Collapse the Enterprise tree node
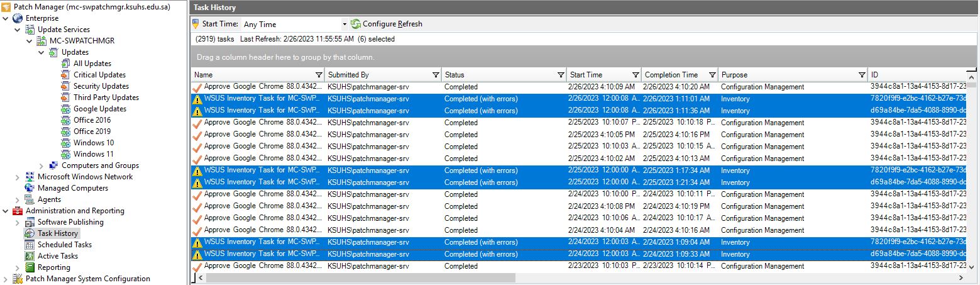 (6, 18)
